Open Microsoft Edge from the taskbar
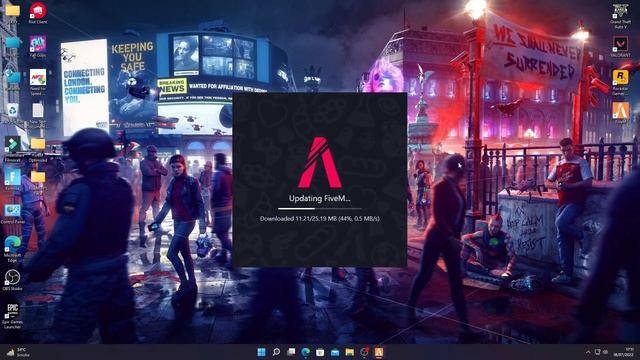Screen dimensions: 640x360 click(x=305, y=352)
